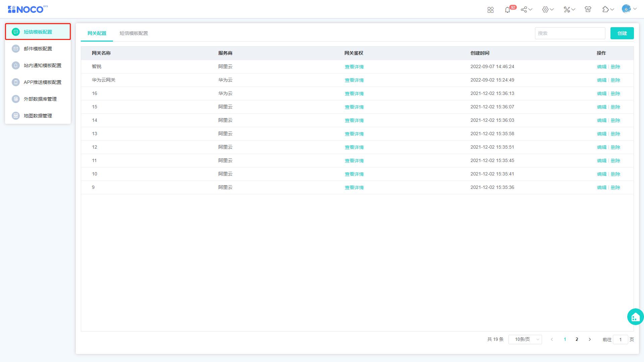Select APP推送模板配置 in the sidebar

pyautogui.click(x=38, y=82)
